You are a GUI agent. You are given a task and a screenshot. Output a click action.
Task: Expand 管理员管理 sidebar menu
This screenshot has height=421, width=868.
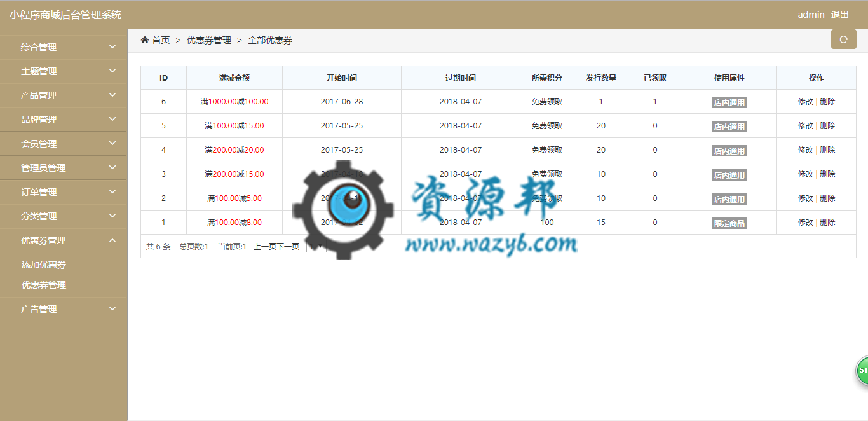(64, 168)
